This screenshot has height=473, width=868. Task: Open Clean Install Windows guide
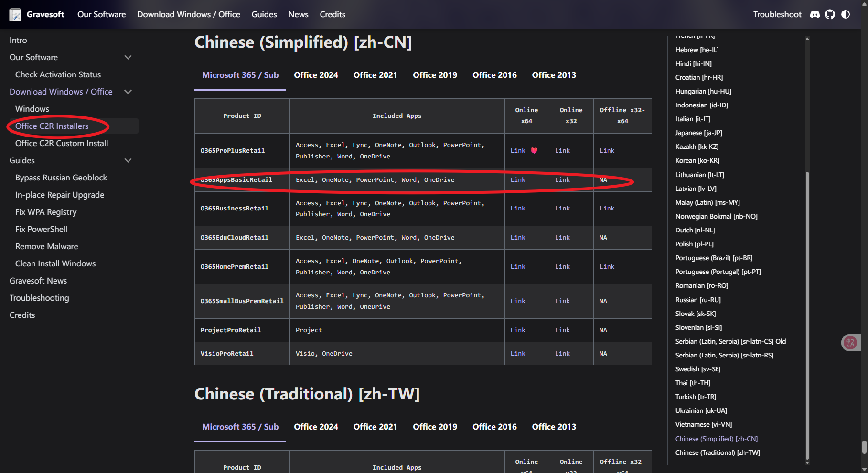(55, 263)
